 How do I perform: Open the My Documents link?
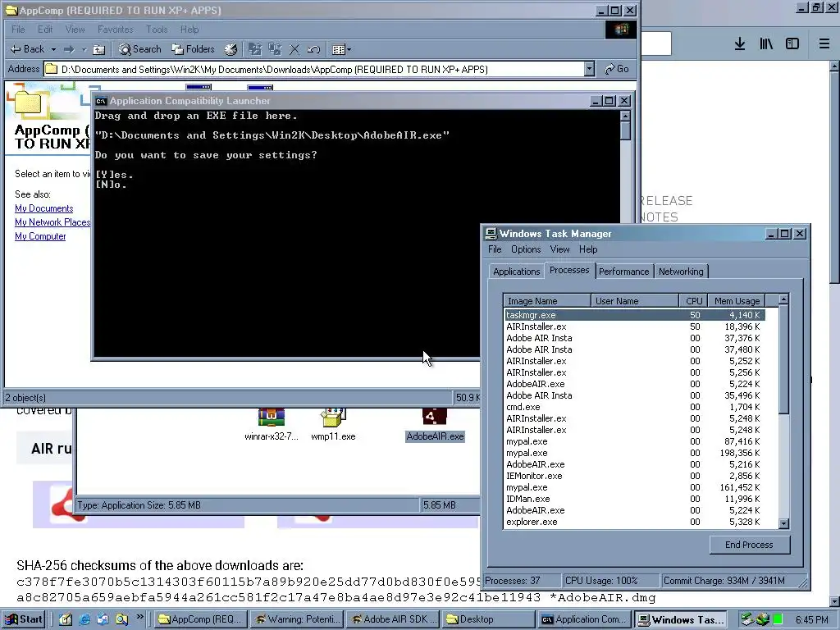click(x=44, y=208)
